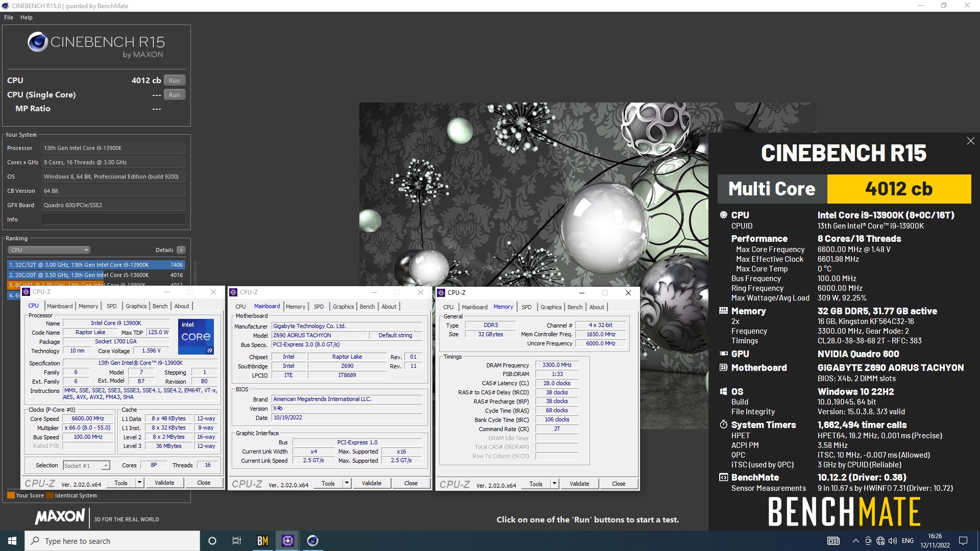Open the CPU-Z taskbar icon
Image resolution: width=980 pixels, height=551 pixels.
(x=288, y=541)
